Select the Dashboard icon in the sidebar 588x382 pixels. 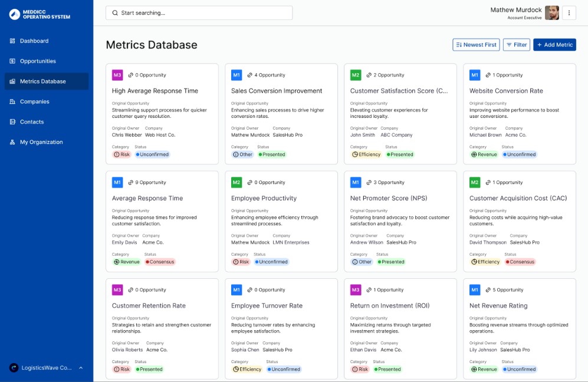12,41
